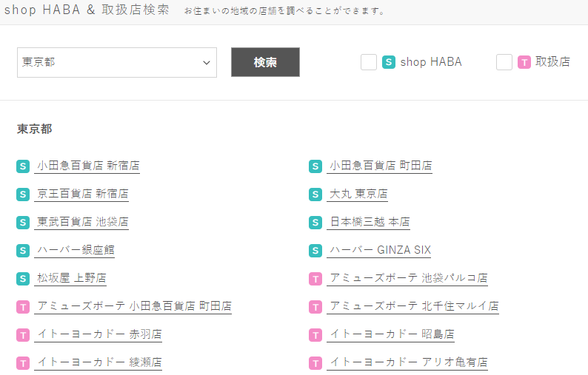Viewport: 588px width, 375px height.
Task: Click the shop HABA & 取扱店検索 heading
Action: [87, 10]
